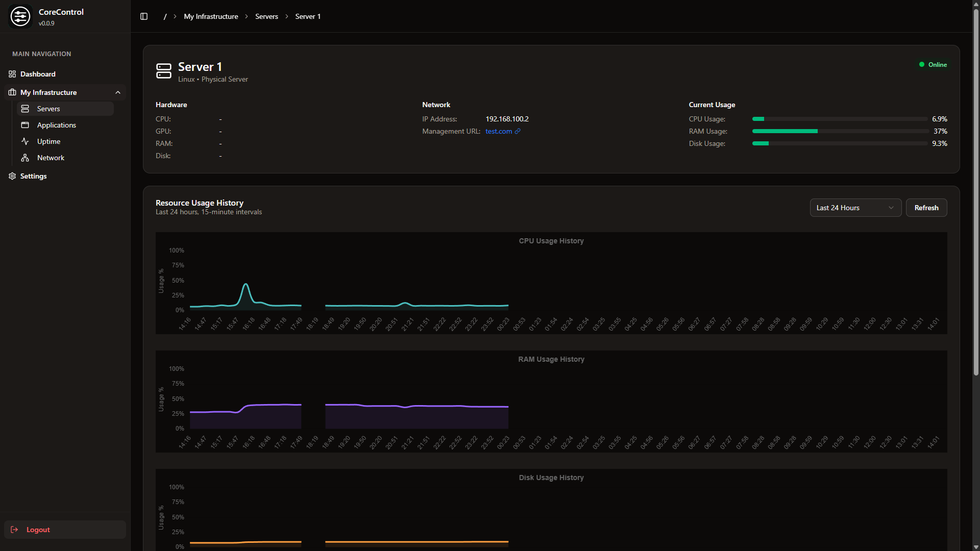Select the Network icon in sidebar
The image size is (980, 551).
point(25,158)
